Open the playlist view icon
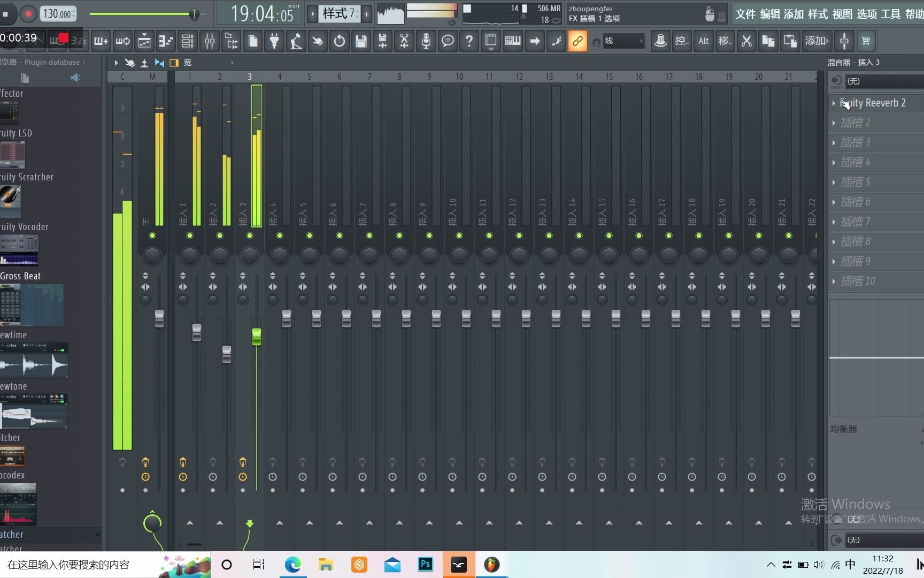The height and width of the screenshot is (578, 924). click(x=144, y=41)
